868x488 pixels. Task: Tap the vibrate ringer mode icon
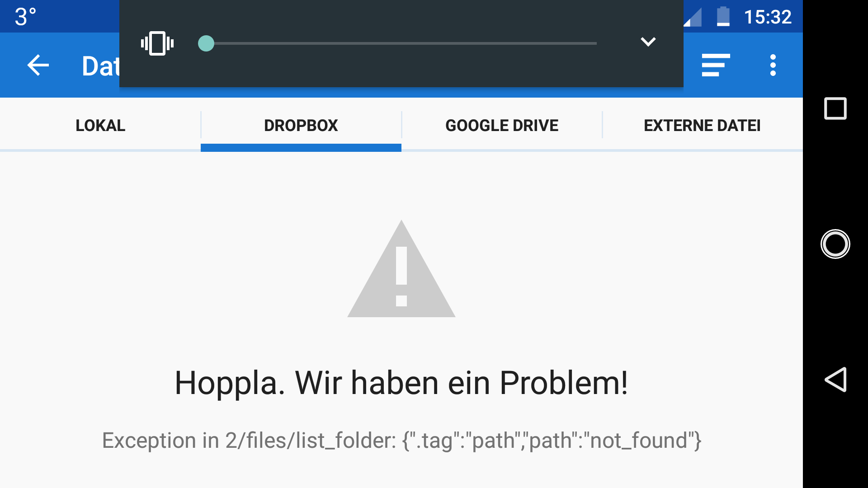click(157, 43)
